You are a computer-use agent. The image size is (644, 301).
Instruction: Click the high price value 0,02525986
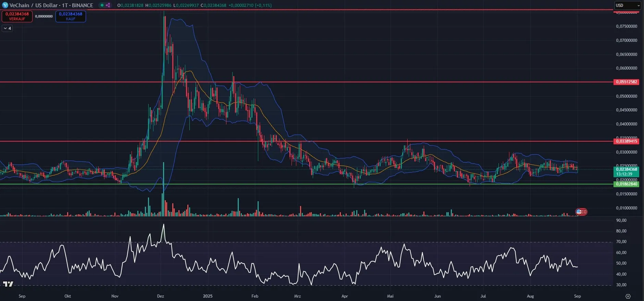tap(160, 5)
